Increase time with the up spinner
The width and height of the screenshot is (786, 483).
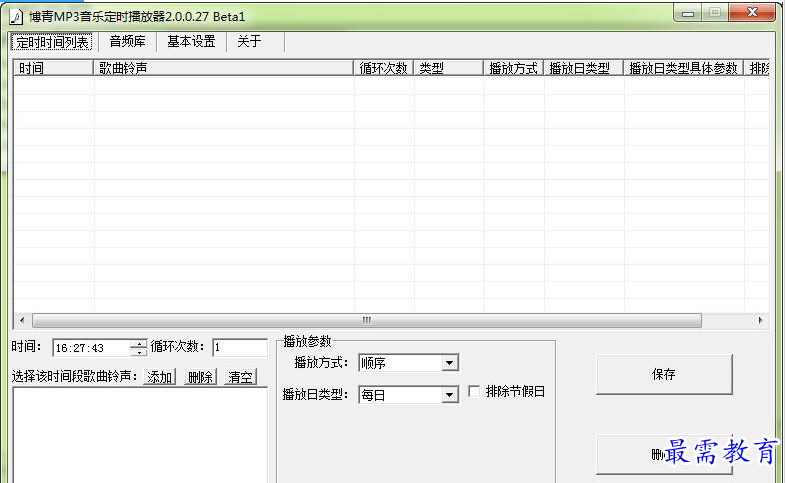138,343
